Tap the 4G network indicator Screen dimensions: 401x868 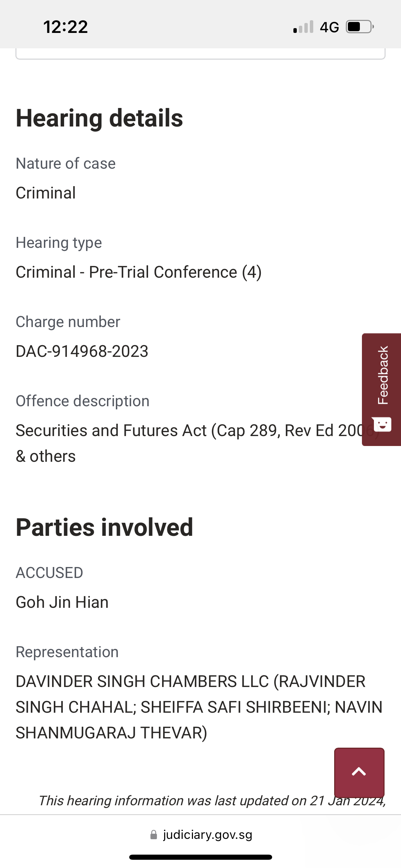tap(329, 27)
